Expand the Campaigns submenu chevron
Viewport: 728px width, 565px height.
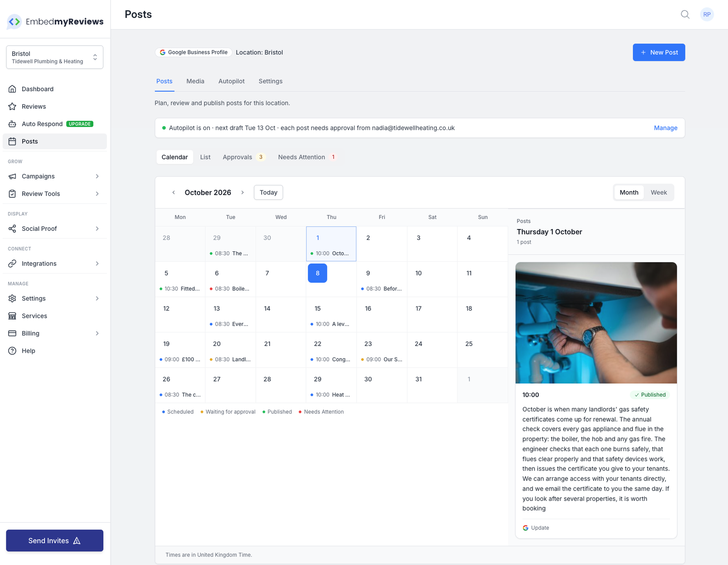(97, 176)
